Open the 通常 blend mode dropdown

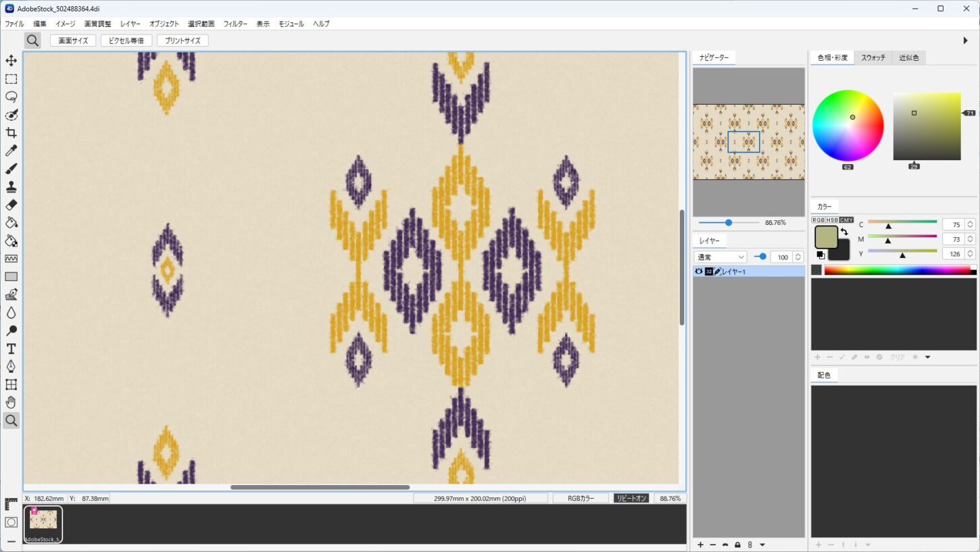click(x=720, y=257)
